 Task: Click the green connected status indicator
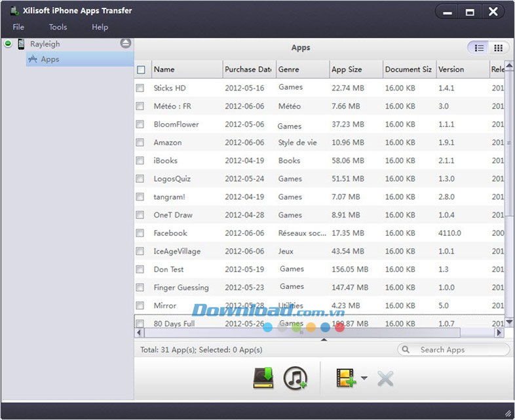[x=9, y=43]
